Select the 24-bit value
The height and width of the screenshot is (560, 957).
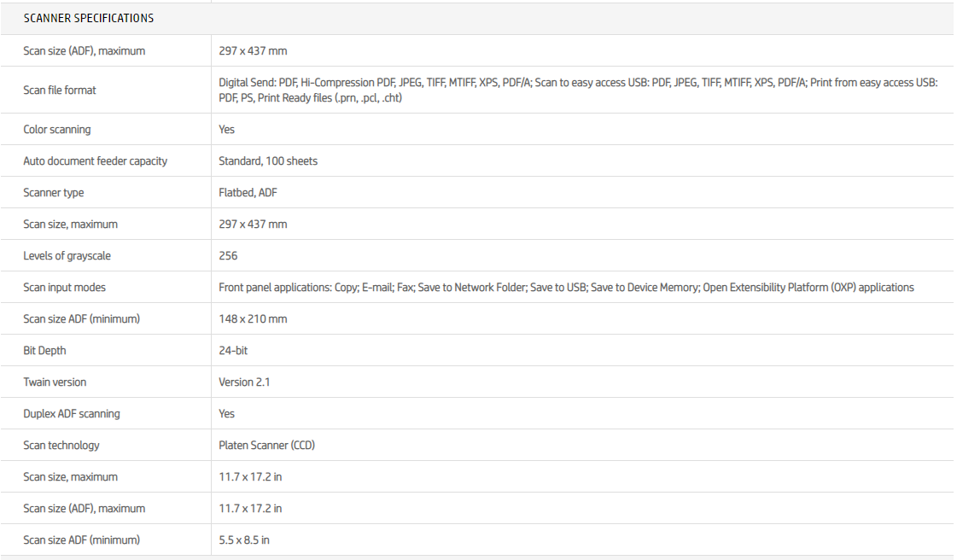pos(233,351)
